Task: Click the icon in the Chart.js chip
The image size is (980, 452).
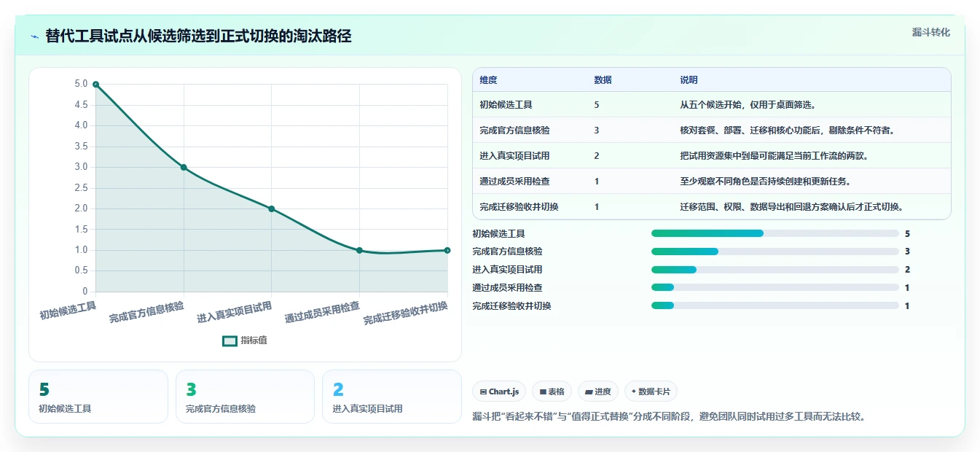Action: [x=483, y=392]
